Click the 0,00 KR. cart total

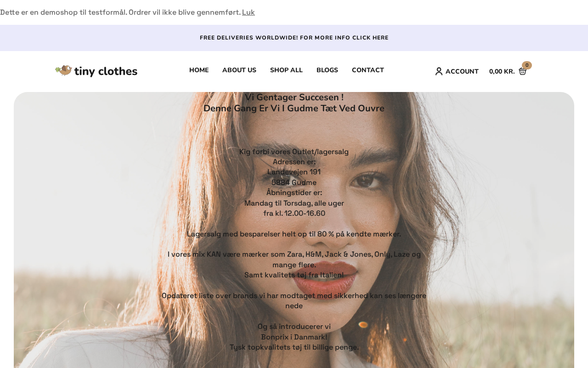point(502,71)
